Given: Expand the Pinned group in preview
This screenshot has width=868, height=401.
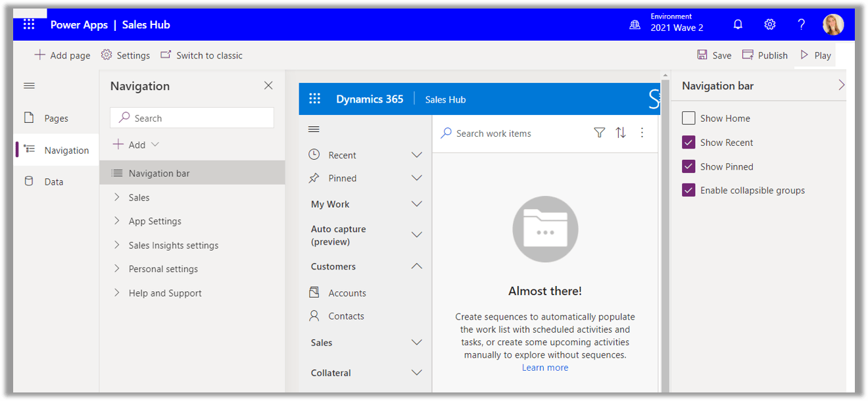Looking at the screenshot, I should (x=416, y=178).
